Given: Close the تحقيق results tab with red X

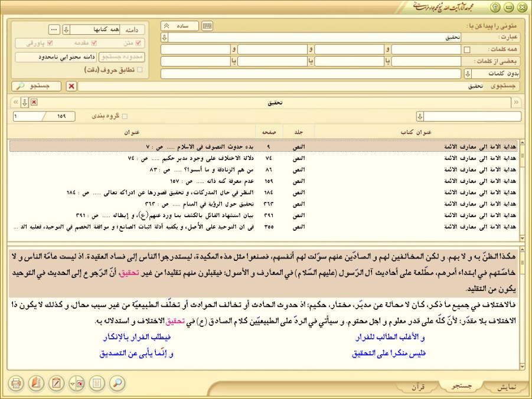Looking at the screenshot, I should point(34,102).
